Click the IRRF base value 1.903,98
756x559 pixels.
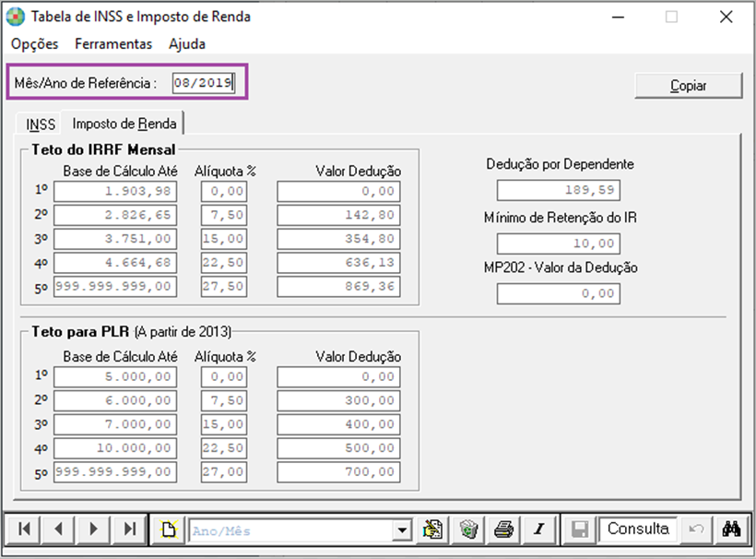coord(115,192)
